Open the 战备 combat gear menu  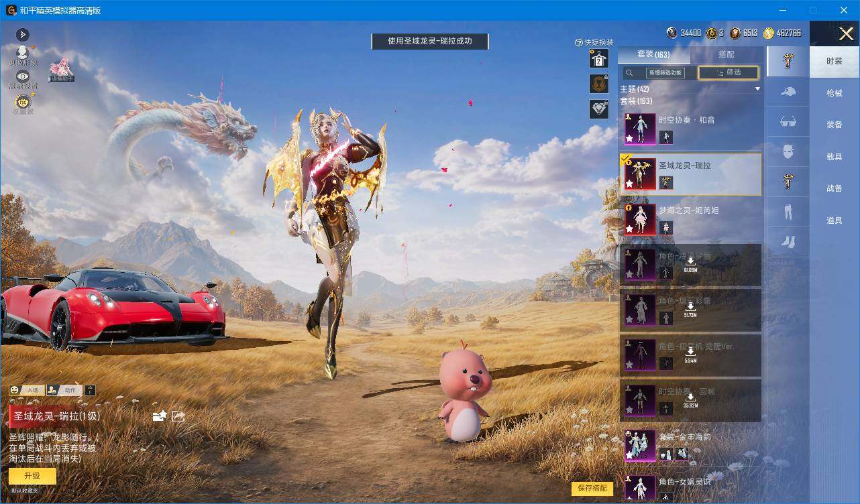pos(835,188)
